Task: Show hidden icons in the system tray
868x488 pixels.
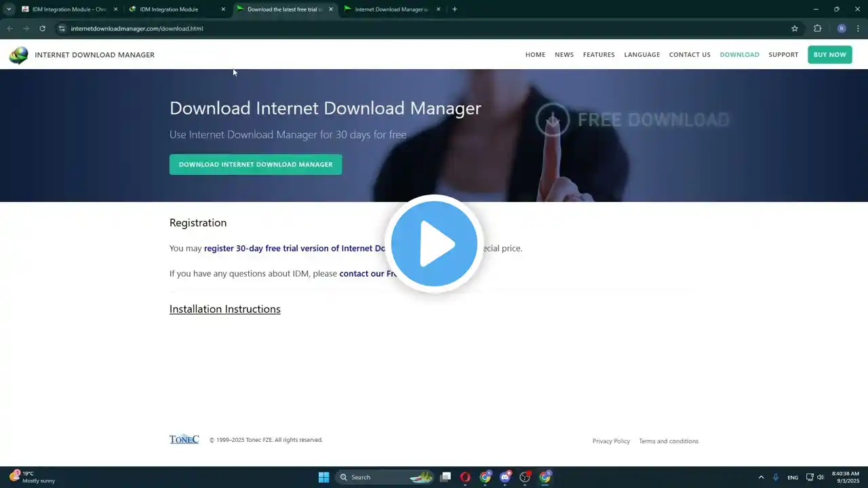Action: [761, 477]
